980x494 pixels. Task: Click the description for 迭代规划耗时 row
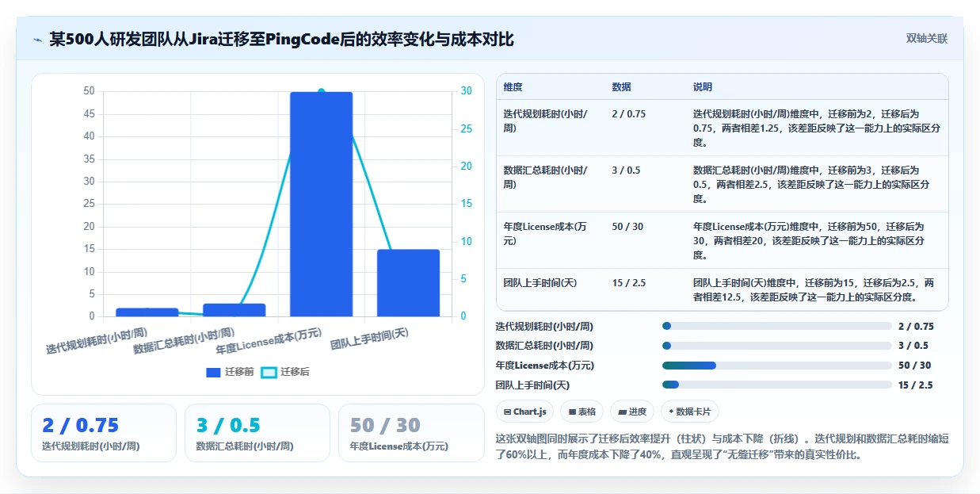coord(817,128)
